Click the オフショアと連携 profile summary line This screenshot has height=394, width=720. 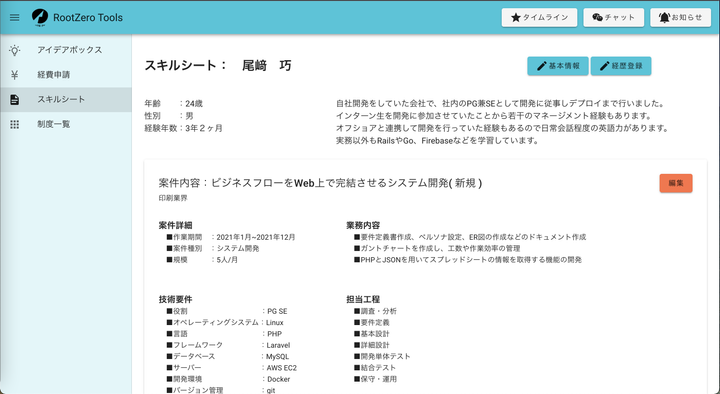coord(503,128)
